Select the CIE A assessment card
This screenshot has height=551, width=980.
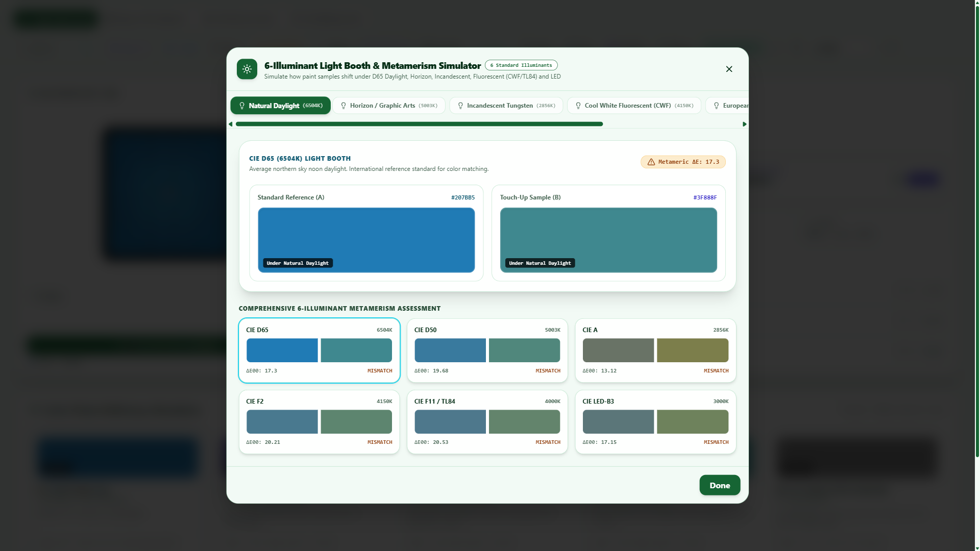tap(655, 350)
